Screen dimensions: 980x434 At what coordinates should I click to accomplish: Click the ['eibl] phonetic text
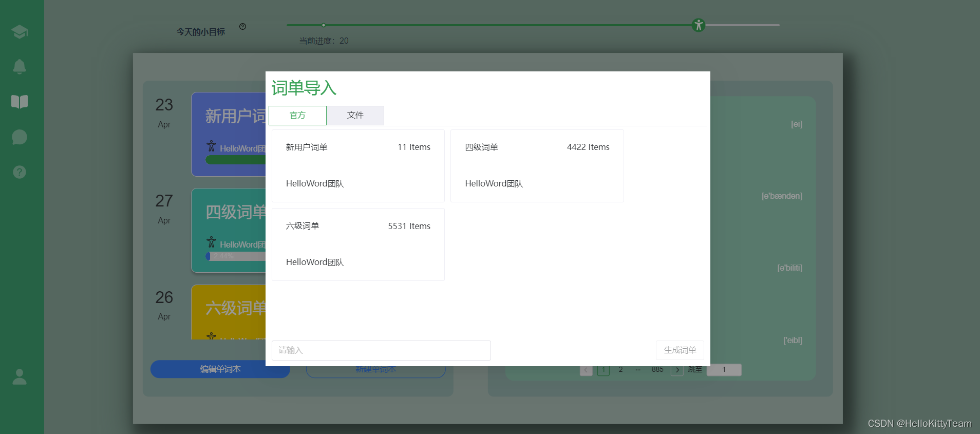[x=793, y=341]
